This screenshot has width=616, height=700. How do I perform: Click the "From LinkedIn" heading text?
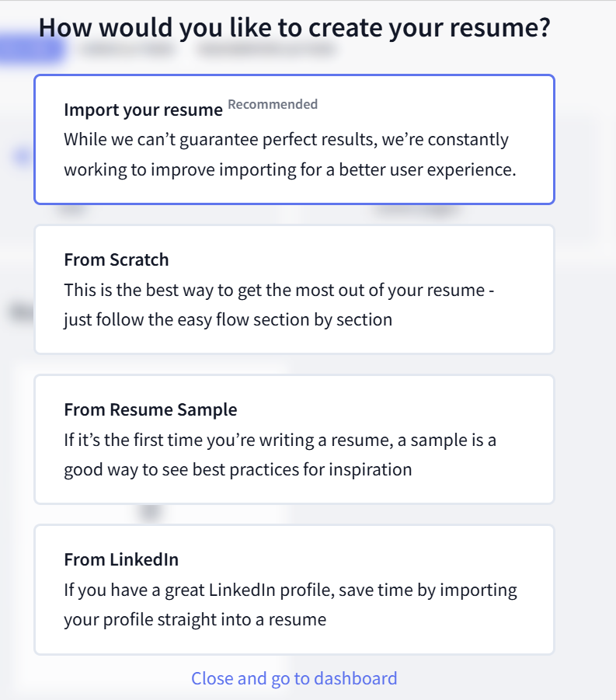121,559
